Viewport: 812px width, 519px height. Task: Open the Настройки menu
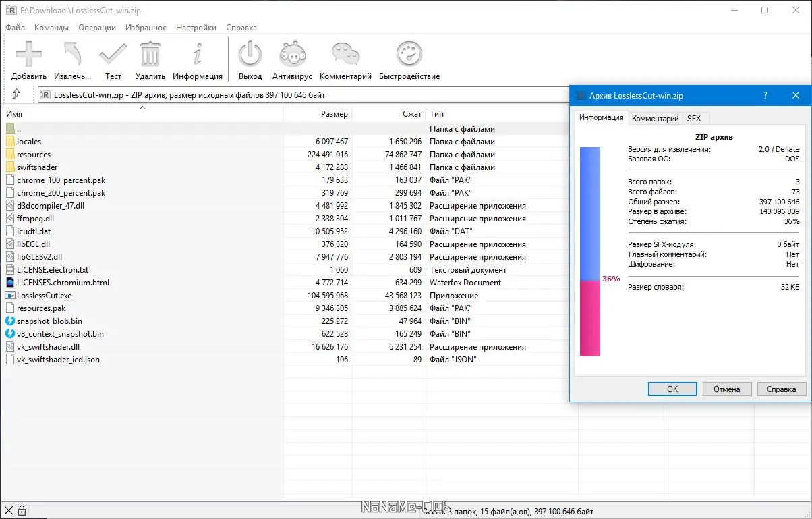click(196, 28)
